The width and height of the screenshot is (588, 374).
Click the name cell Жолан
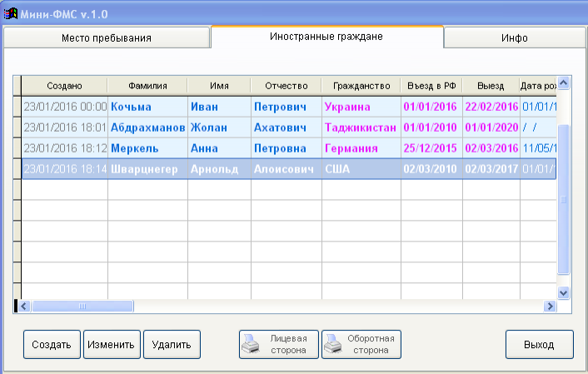click(219, 127)
